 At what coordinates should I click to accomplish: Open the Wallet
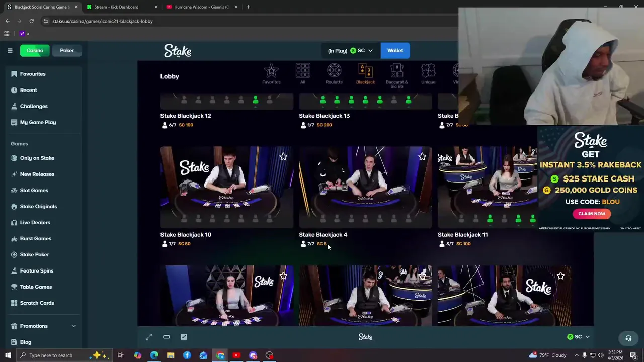point(395,50)
